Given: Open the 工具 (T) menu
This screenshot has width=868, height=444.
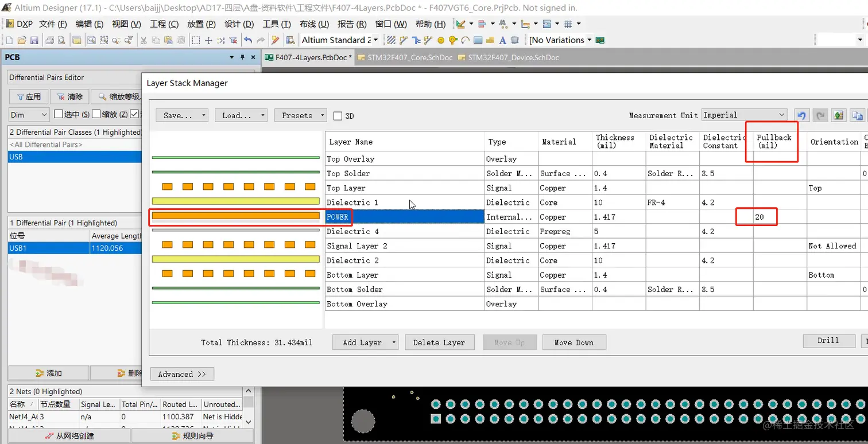Looking at the screenshot, I should [x=277, y=24].
